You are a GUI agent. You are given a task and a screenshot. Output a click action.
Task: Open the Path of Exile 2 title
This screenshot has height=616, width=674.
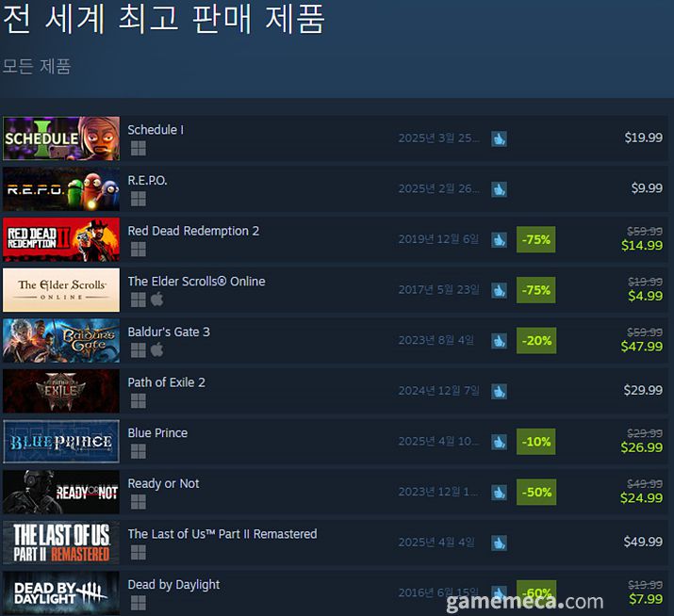(x=166, y=382)
